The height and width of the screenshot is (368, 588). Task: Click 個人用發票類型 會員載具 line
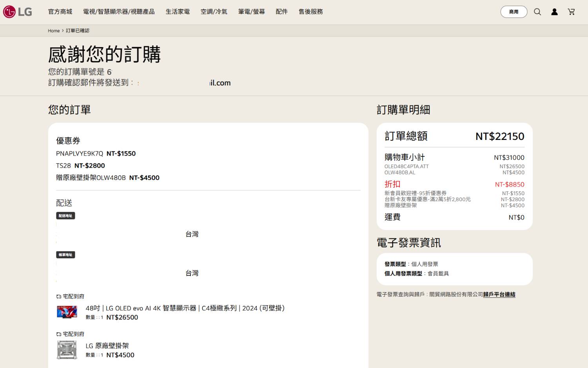point(416,274)
